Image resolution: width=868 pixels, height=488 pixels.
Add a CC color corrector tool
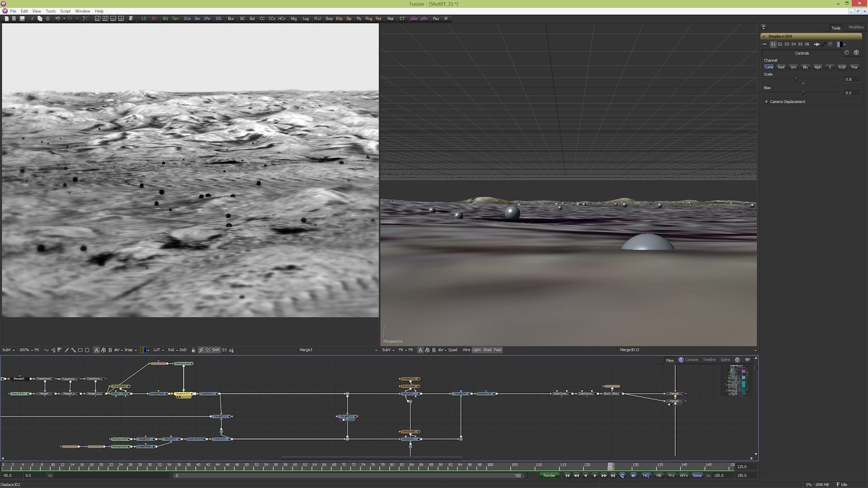pyautogui.click(x=262, y=19)
